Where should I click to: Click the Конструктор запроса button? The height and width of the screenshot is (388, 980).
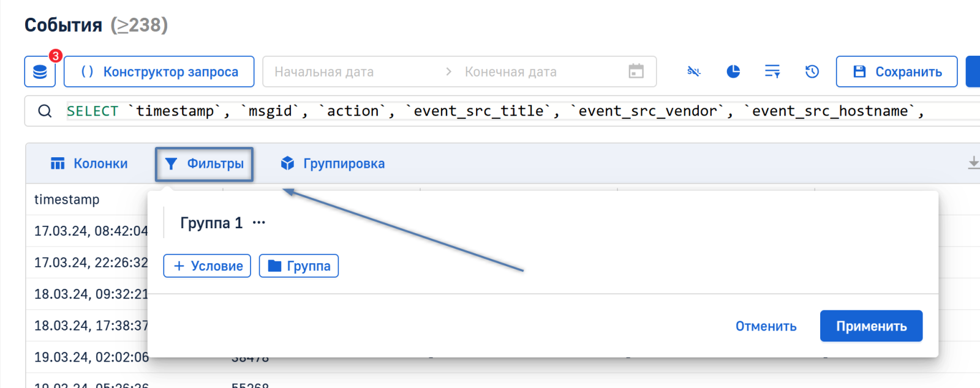[x=159, y=72]
